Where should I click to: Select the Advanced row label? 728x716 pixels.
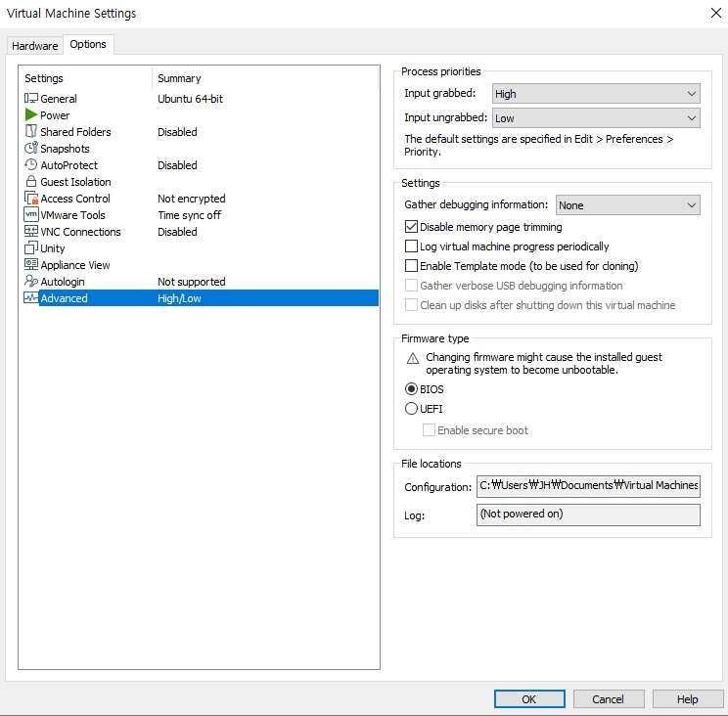pos(64,298)
